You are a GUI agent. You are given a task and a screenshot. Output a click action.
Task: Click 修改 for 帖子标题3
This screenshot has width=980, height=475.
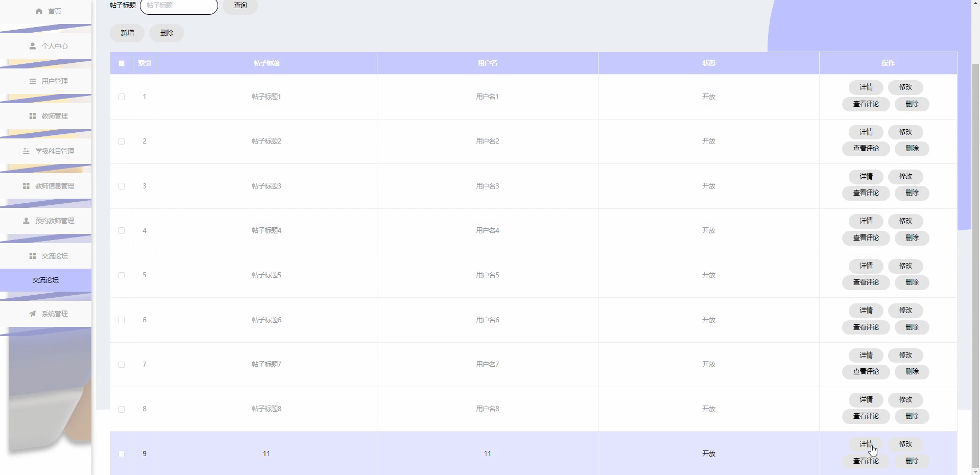tap(905, 177)
